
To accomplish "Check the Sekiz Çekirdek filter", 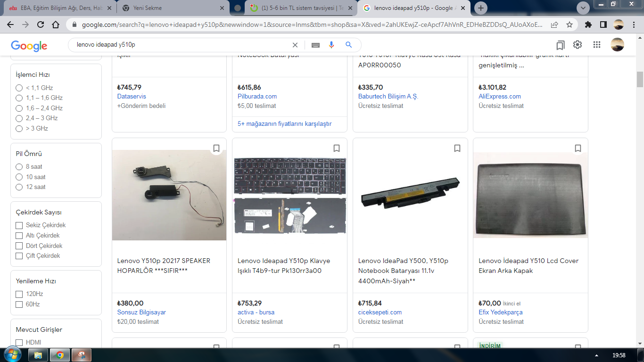I will pyautogui.click(x=19, y=225).
